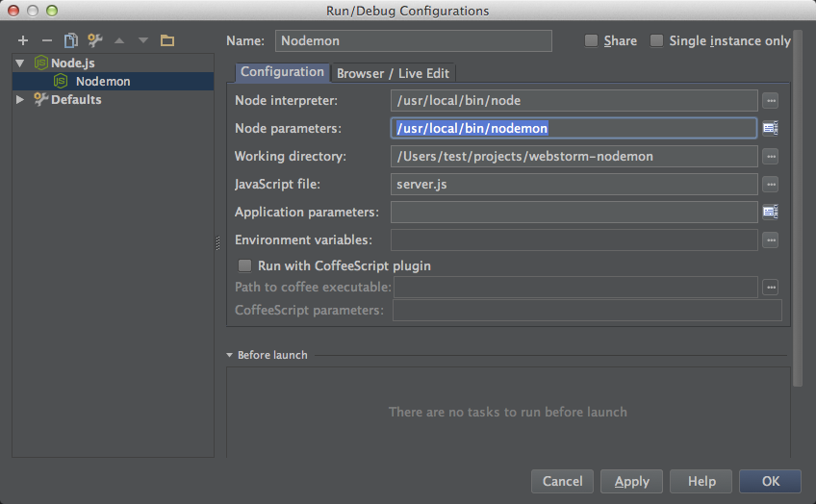Image resolution: width=816 pixels, height=504 pixels.
Task: Click the Name input field
Action: tap(413, 40)
